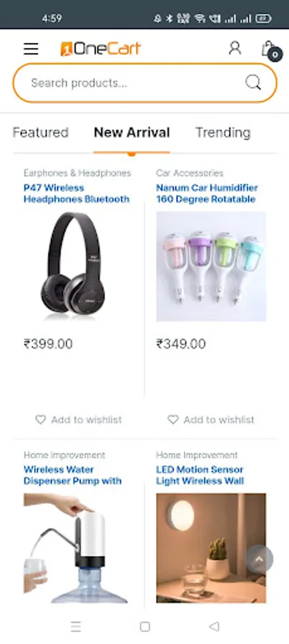Select the New Arrival tab

pyautogui.click(x=132, y=132)
